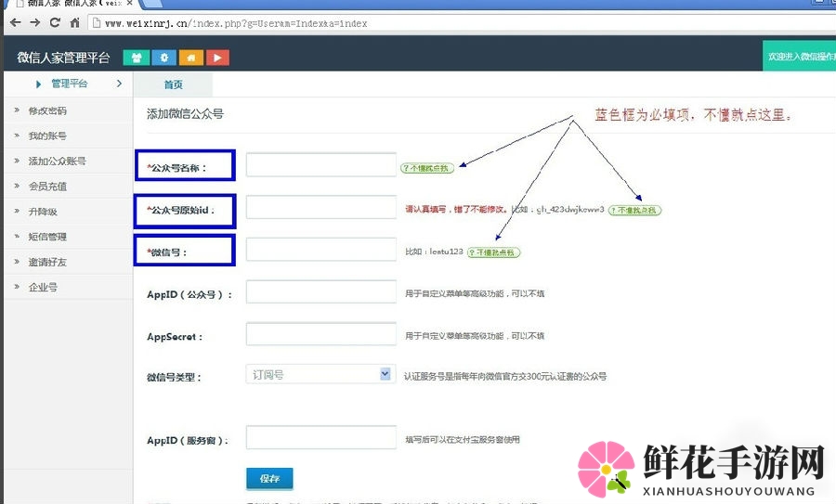Click the address bar URL

point(236,23)
